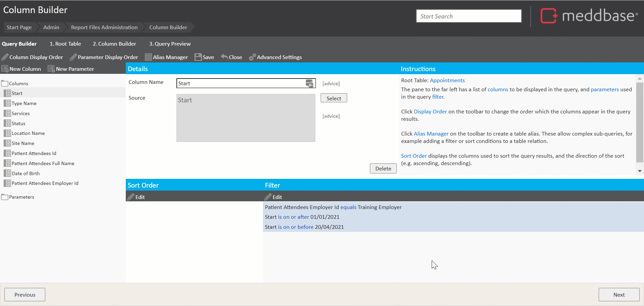
Task: Click the grid icon beside Patient Attendees Id
Action: point(7,153)
